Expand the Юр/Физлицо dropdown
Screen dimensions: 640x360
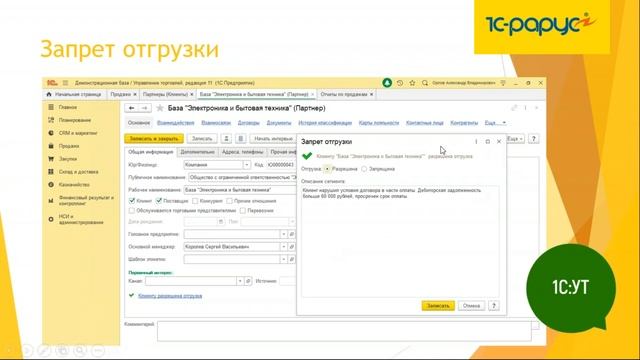click(247, 165)
